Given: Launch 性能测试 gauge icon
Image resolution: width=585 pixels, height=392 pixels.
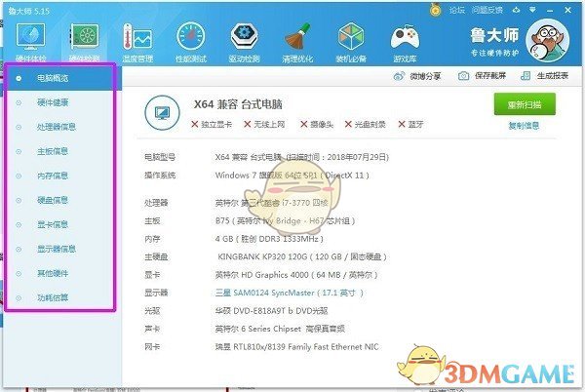Looking at the screenshot, I should pos(191,42).
